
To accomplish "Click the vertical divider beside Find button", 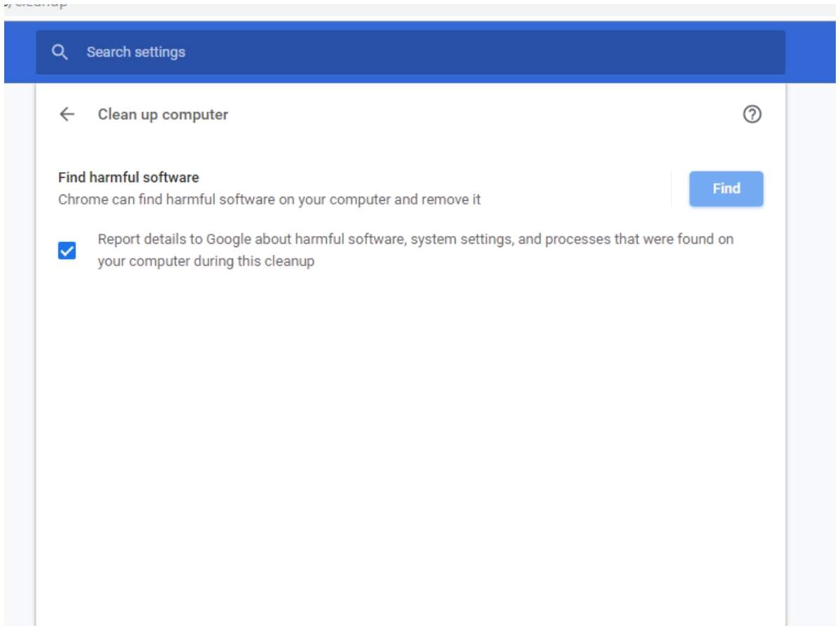I will coord(671,189).
